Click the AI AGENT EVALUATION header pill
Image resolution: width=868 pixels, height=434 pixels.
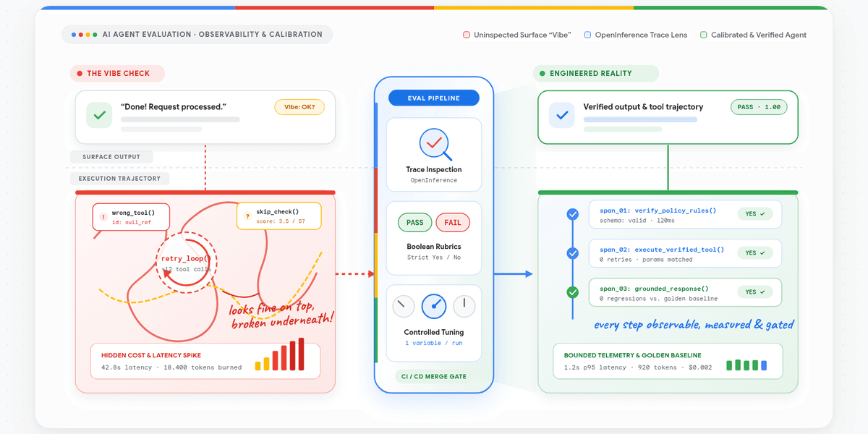[197, 35]
